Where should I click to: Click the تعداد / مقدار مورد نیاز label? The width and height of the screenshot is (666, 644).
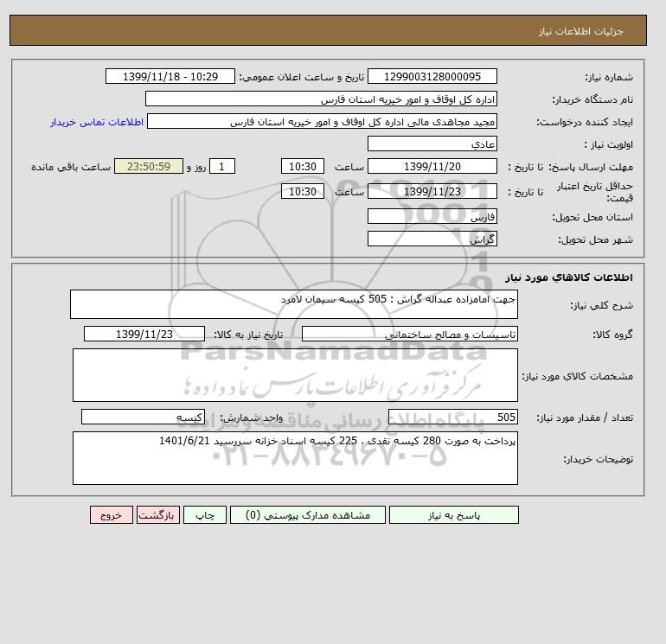pos(585,418)
